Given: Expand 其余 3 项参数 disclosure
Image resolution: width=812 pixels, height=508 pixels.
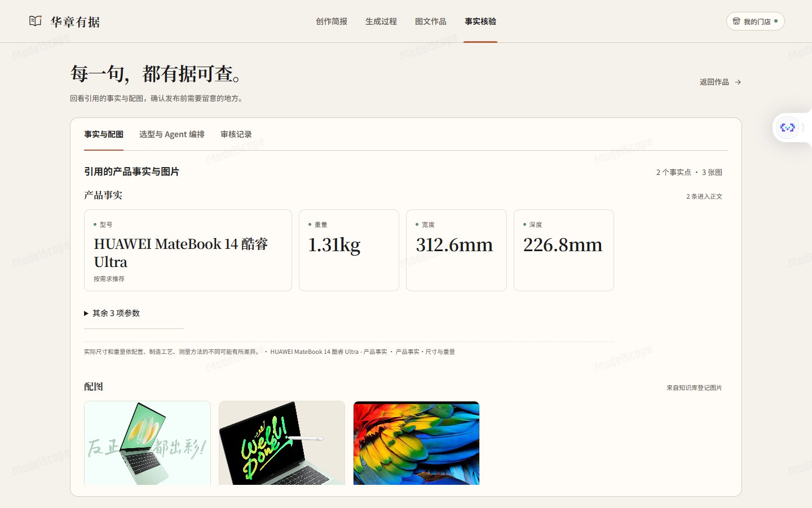Looking at the screenshot, I should [112, 313].
